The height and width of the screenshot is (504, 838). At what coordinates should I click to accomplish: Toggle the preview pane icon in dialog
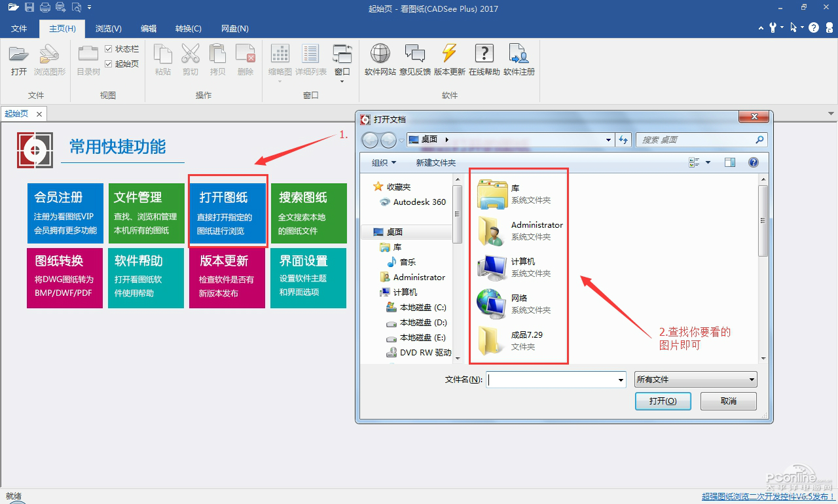point(730,162)
